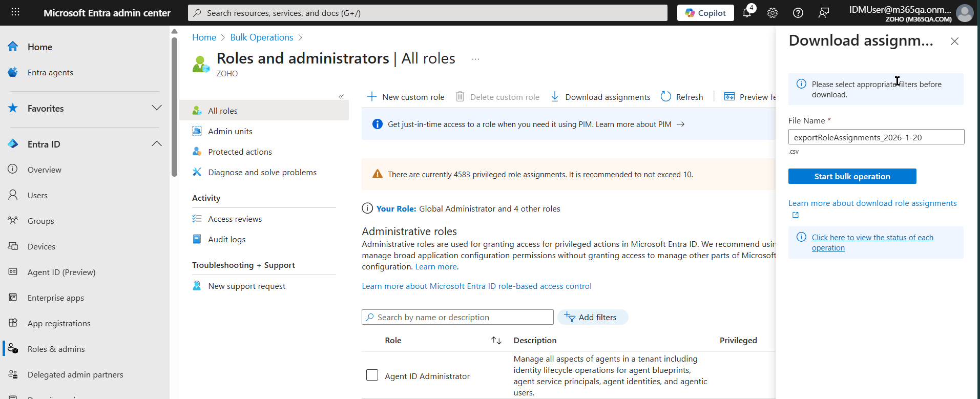Click the Home breadcrumb link
The height and width of the screenshot is (399, 980).
pyautogui.click(x=204, y=37)
